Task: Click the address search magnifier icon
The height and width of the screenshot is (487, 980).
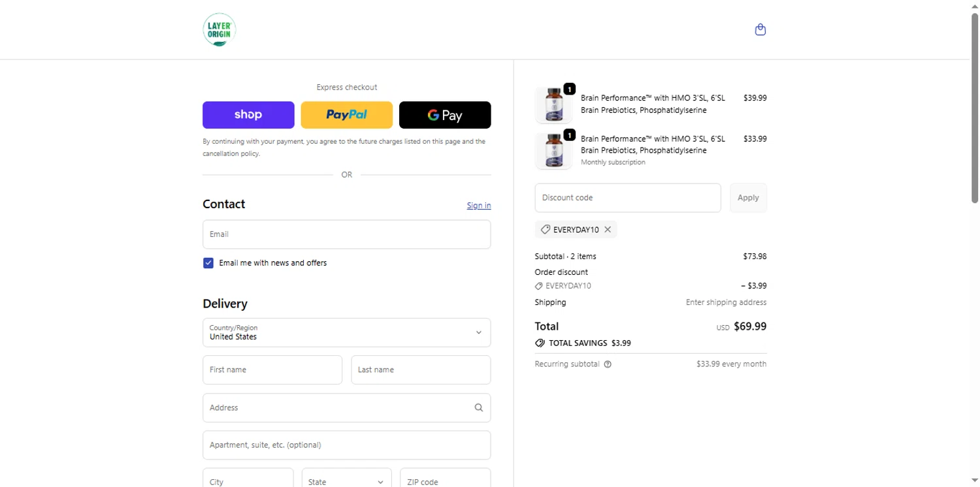Action: [x=479, y=407]
